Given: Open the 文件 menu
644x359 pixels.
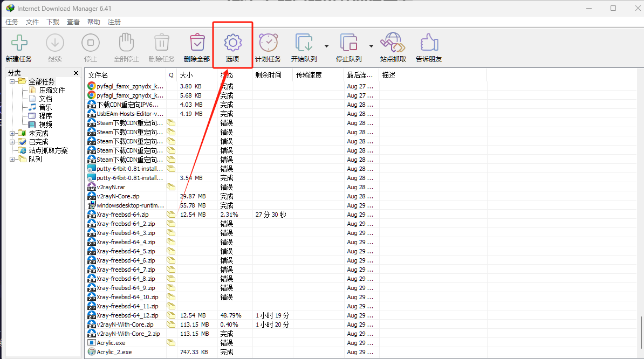Looking at the screenshot, I should pyautogui.click(x=32, y=22).
